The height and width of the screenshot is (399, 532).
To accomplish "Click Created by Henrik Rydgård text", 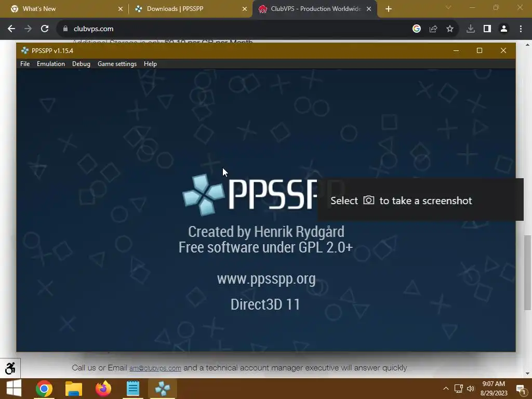I will (x=267, y=232).
